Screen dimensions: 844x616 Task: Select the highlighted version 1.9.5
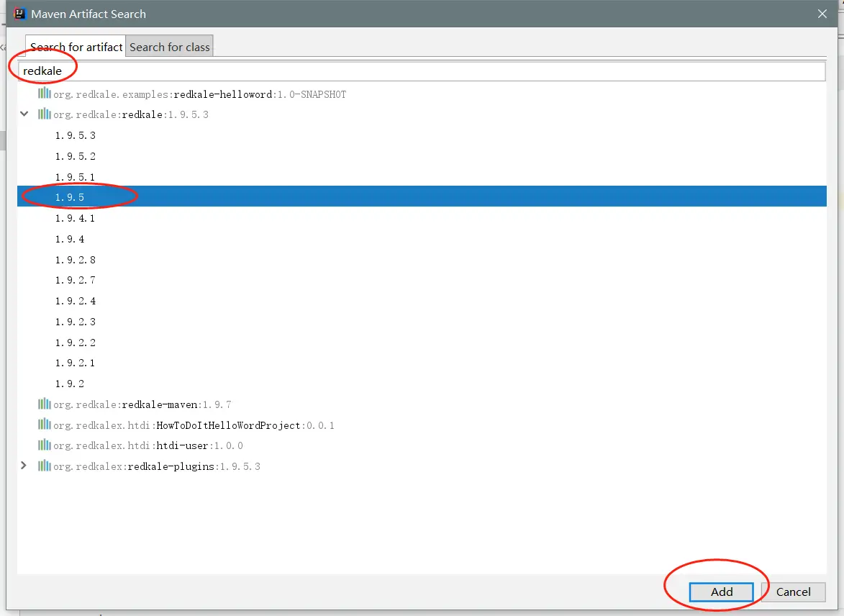[422, 196]
